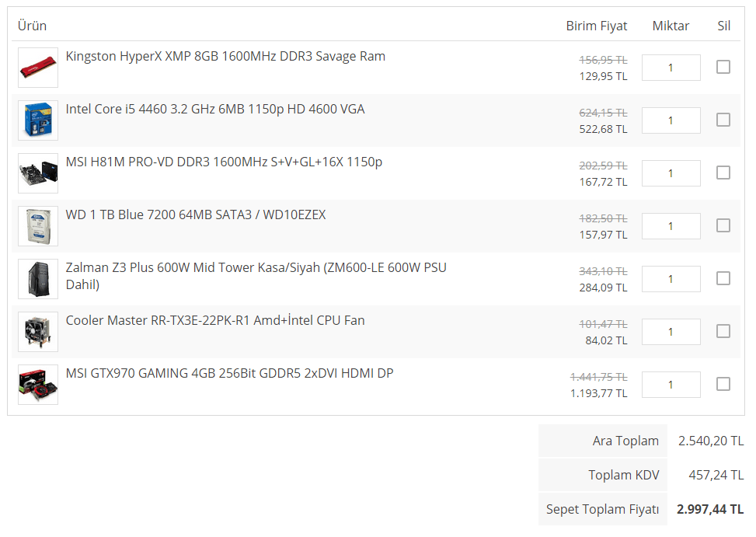Select quantity field for Zalman Z3 Plus
The image size is (756, 537).
tap(671, 279)
